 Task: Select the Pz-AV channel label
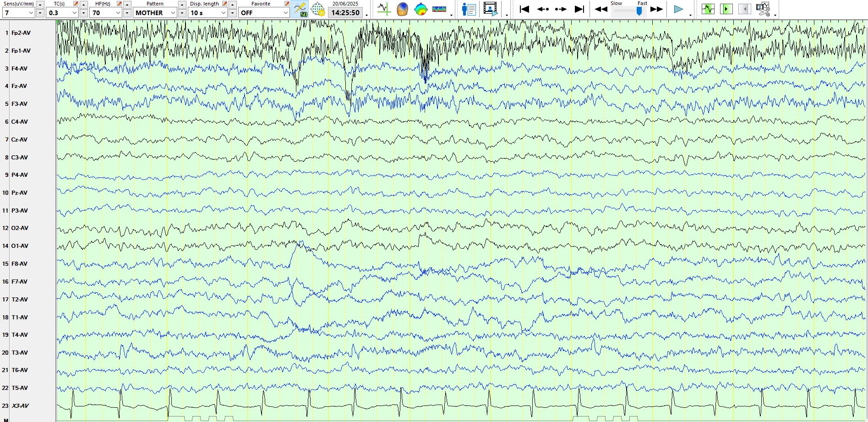19,193
